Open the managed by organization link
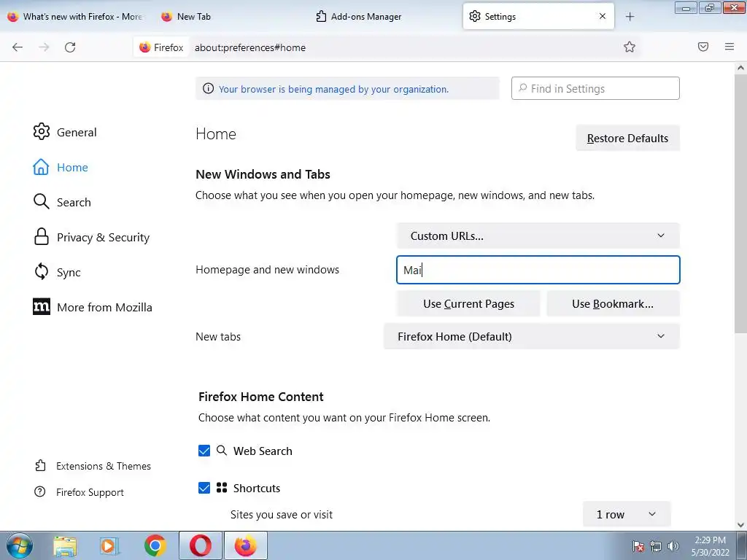 tap(333, 89)
